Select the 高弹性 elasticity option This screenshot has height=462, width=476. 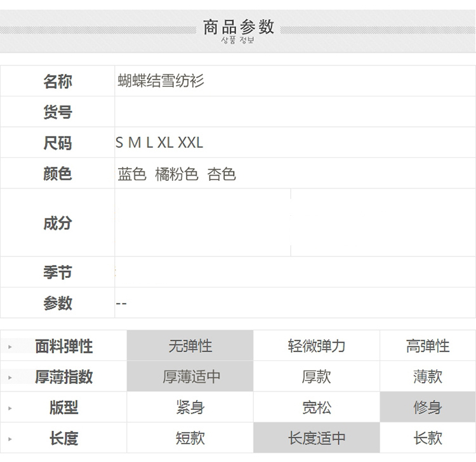click(427, 346)
